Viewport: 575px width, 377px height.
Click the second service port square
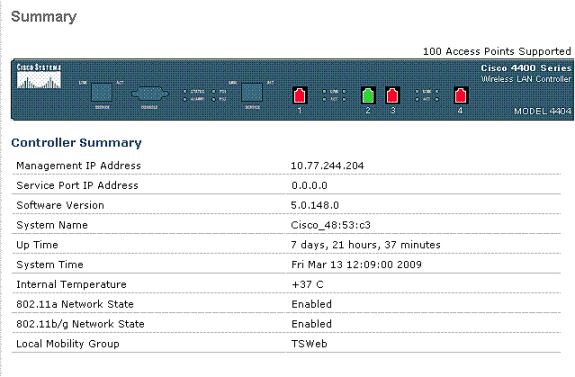point(252,92)
